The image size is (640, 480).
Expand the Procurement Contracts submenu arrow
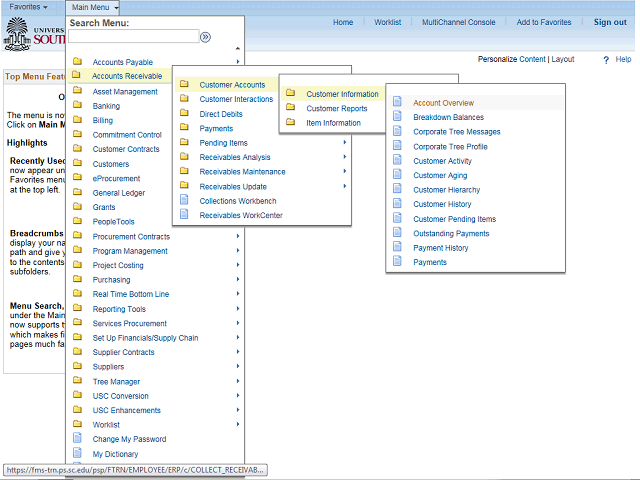238,236
